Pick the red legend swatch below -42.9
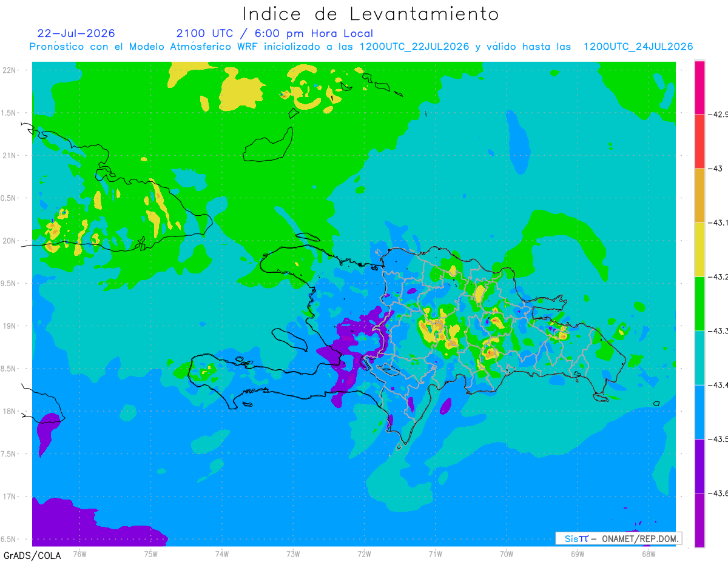This screenshot has width=728, height=562. [699, 141]
